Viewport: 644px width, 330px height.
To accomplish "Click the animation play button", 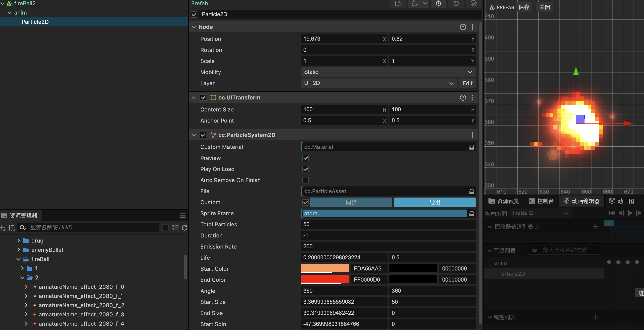I will tap(630, 213).
